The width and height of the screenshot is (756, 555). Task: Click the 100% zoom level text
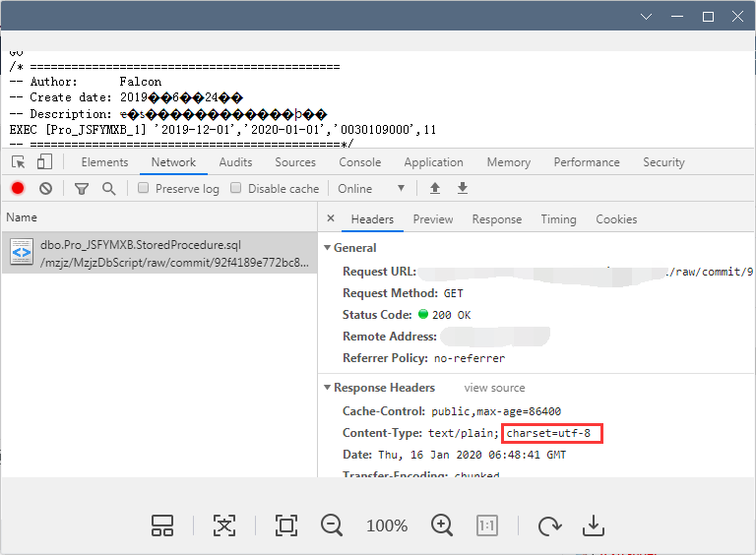(387, 525)
